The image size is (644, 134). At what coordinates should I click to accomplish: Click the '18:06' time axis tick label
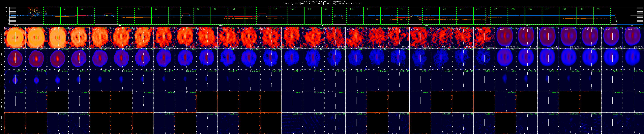coord(426,26)
